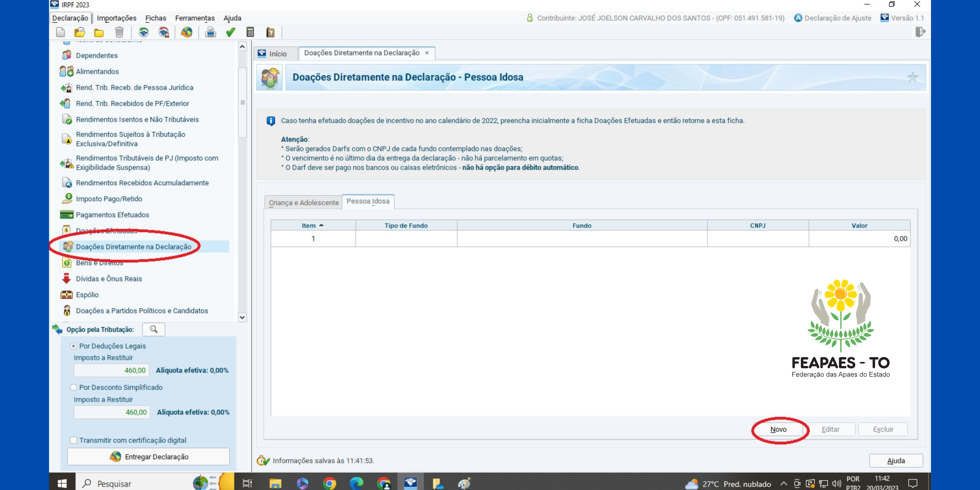Open Imposto Pago/Retido
The width and height of the screenshot is (980, 490).
109,199
